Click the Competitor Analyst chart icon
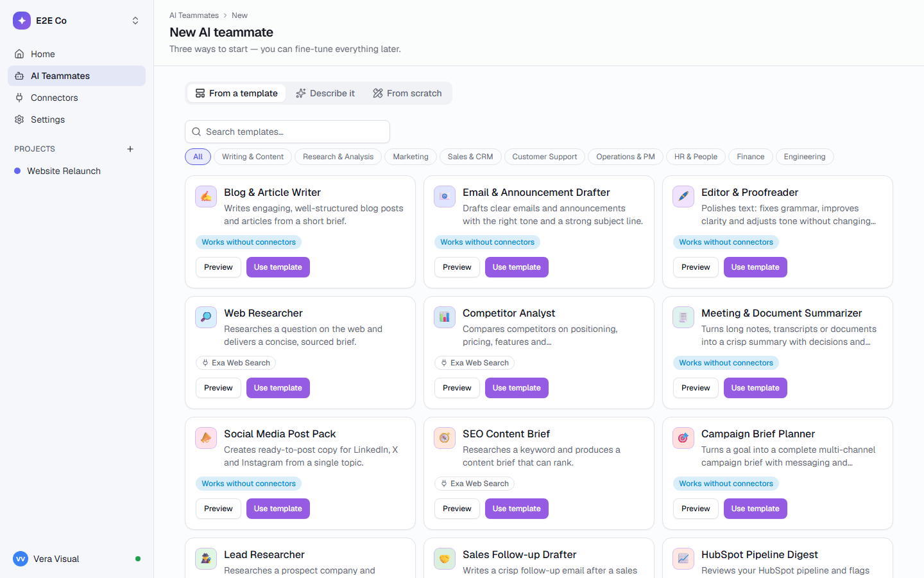This screenshot has width=924, height=578. [x=445, y=317]
